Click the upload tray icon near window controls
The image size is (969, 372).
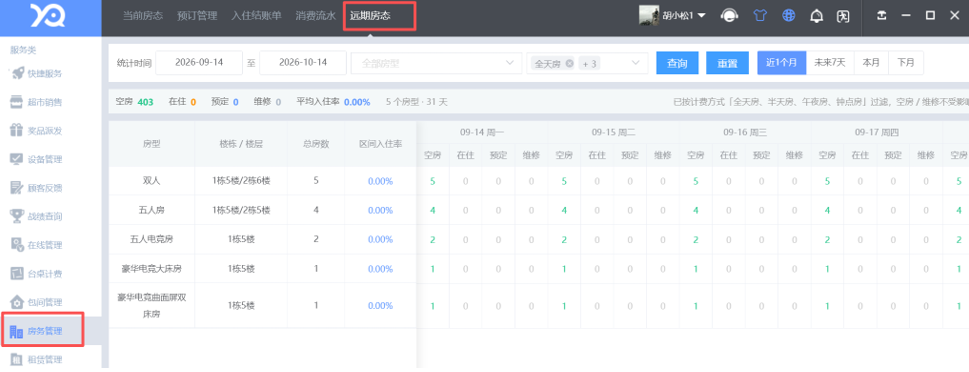[882, 16]
